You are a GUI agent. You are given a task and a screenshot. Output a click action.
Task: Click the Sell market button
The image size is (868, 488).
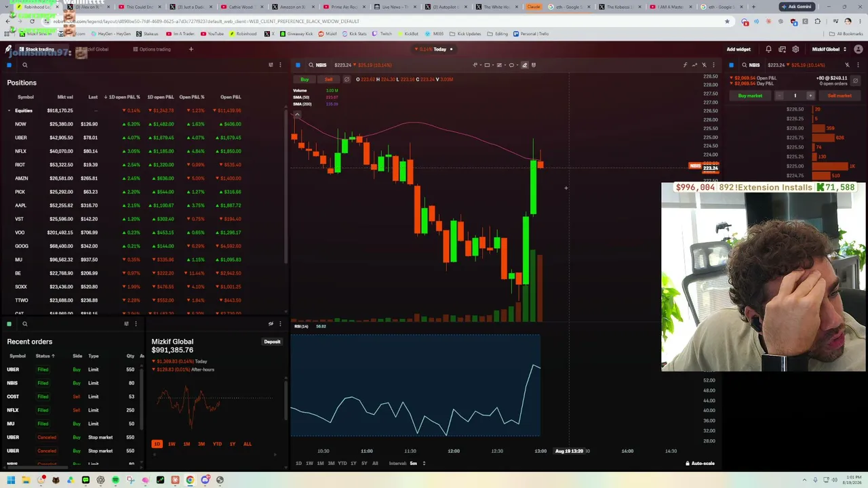pyautogui.click(x=840, y=96)
